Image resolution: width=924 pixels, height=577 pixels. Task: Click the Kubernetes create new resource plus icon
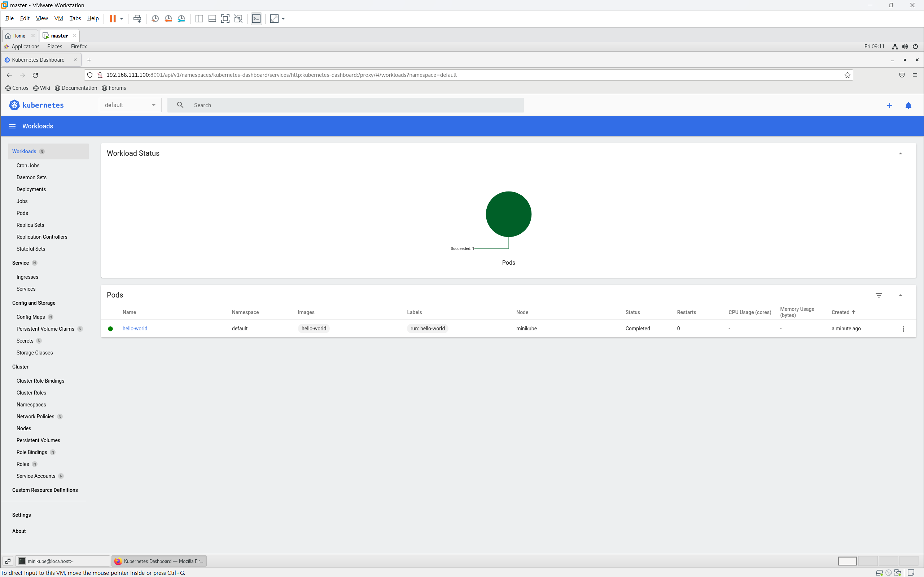point(889,105)
